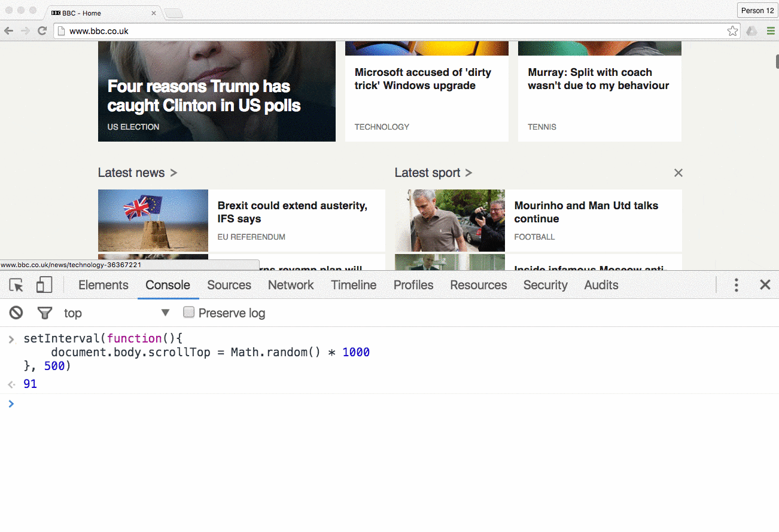Click the console filter funnel icon

click(45, 313)
